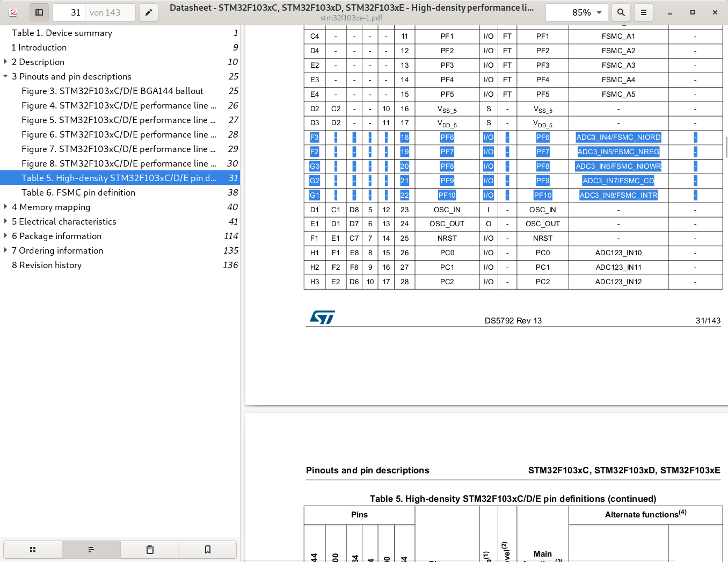Toggle the side pane button
This screenshot has height=562, width=728.
39,12
